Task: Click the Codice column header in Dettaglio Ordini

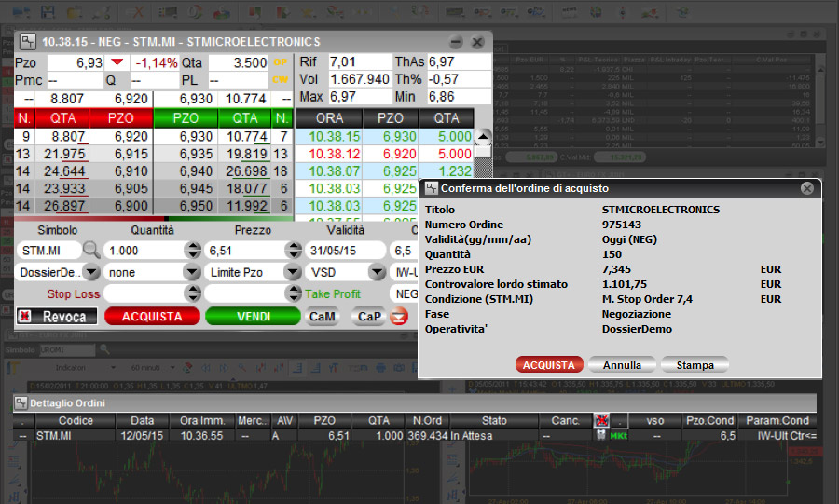Action: click(76, 421)
